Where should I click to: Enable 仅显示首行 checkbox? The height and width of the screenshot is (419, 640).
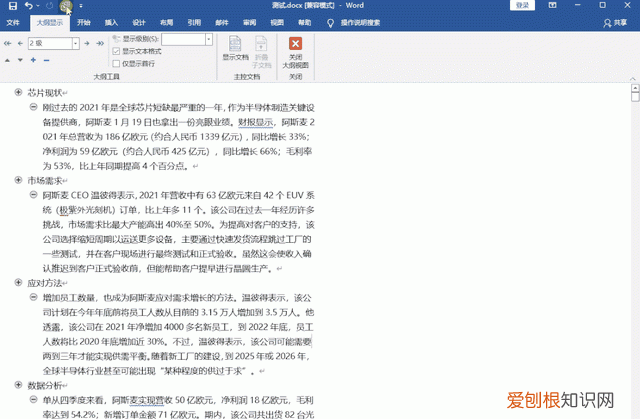[x=116, y=64]
